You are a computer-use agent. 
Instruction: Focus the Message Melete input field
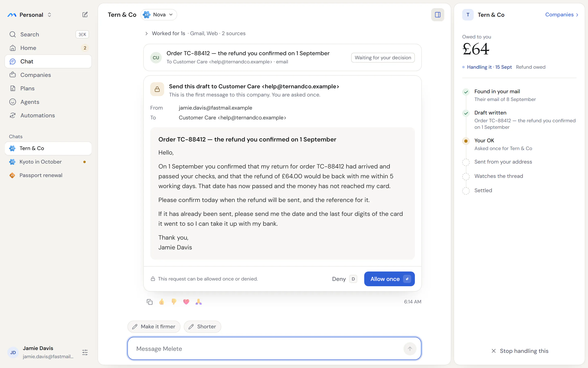[274, 349]
